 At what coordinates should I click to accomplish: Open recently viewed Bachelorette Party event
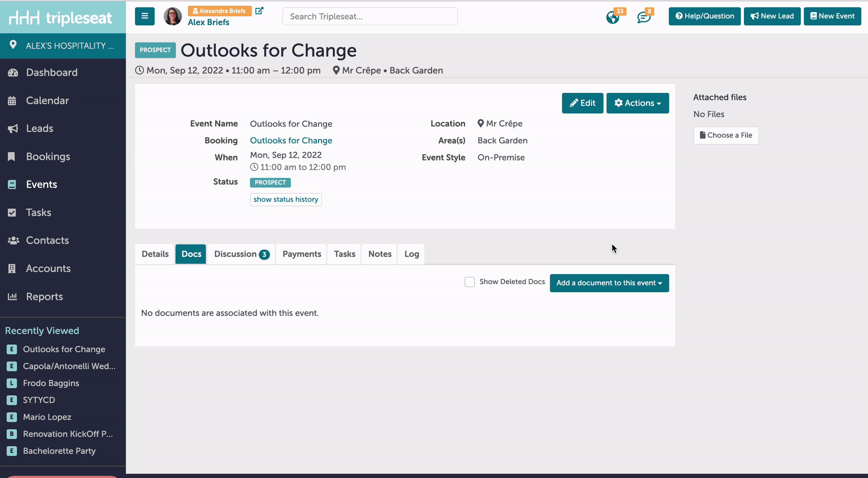pyautogui.click(x=59, y=451)
